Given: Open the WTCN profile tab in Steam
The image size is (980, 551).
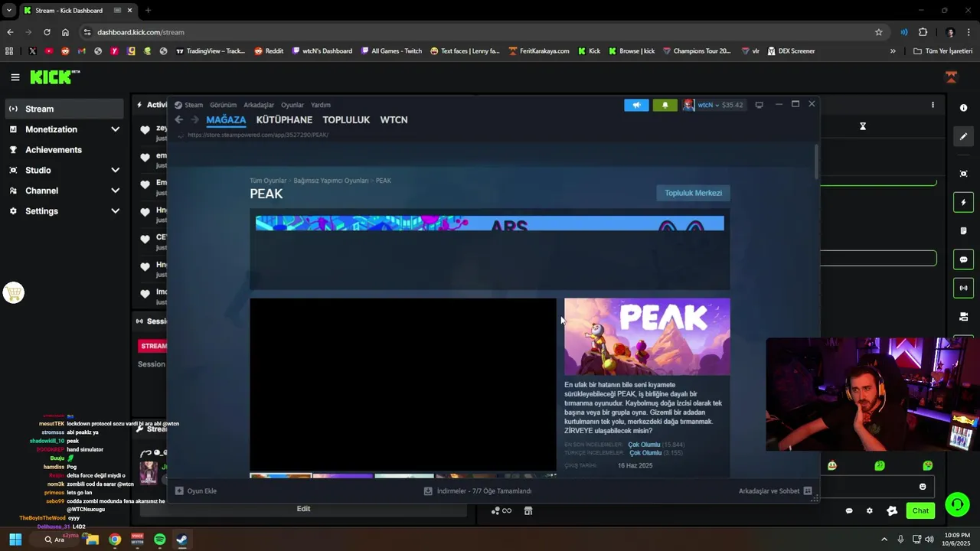Looking at the screenshot, I should tap(394, 120).
